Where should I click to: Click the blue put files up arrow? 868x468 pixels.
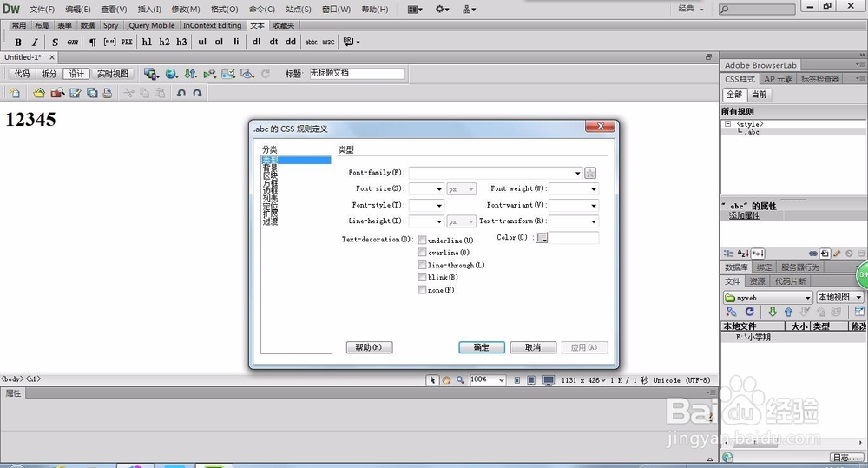click(x=788, y=312)
